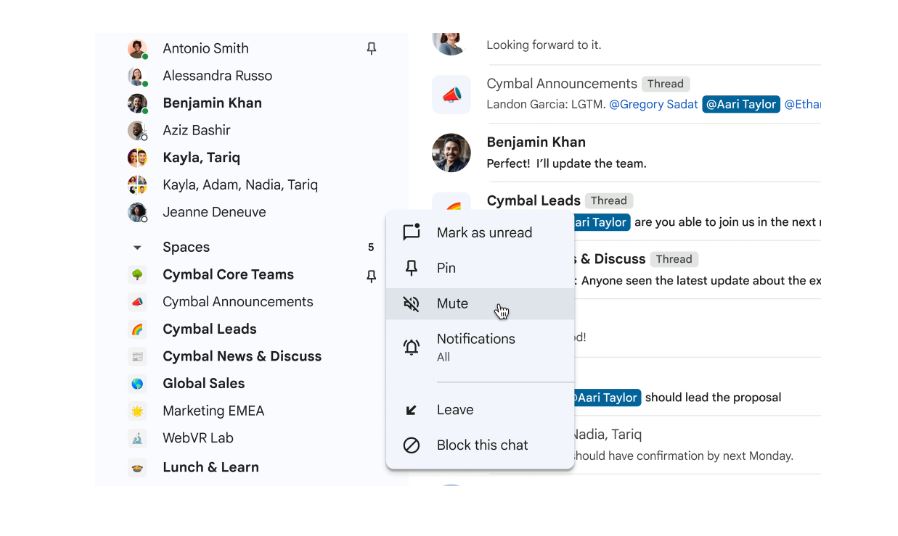898x536 pixels.
Task: Click the Spaces unread count 5
Action: (x=371, y=247)
